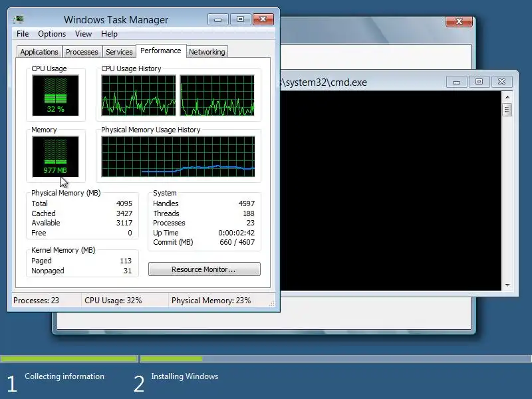Click the Nonpaged kernel memory value 31
This screenshot has width=532, height=399.
click(128, 271)
